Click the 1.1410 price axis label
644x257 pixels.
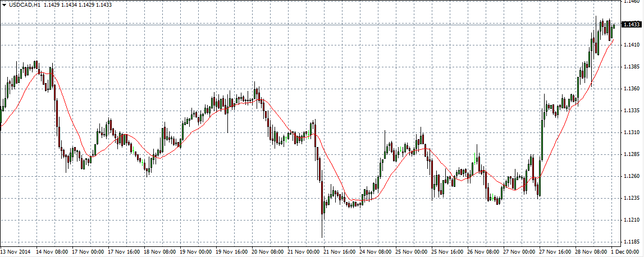[x=632, y=44]
